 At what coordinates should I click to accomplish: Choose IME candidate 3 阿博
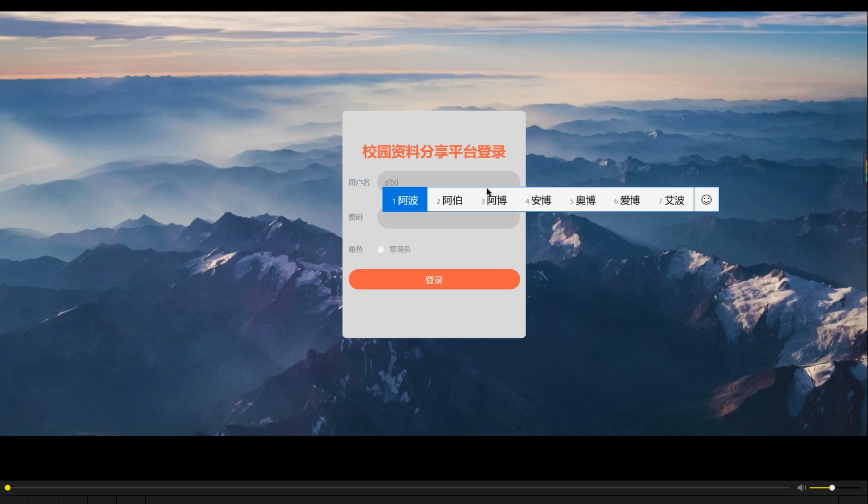494,200
